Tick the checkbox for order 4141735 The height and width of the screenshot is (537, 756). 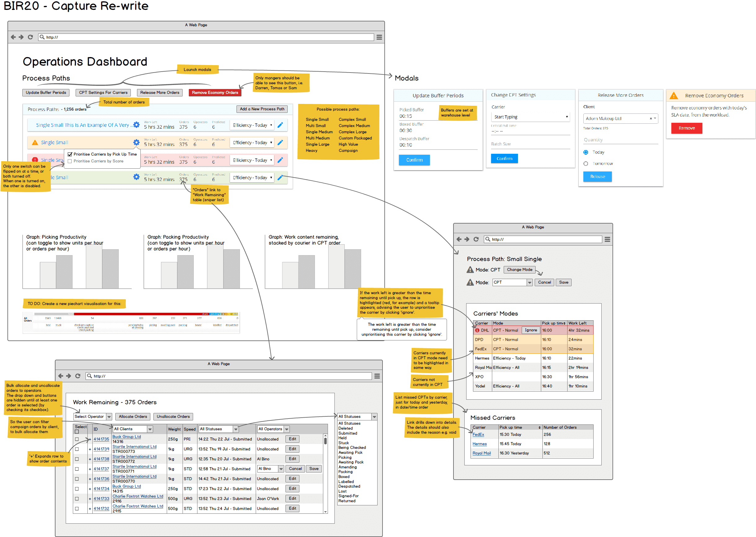[77, 439]
